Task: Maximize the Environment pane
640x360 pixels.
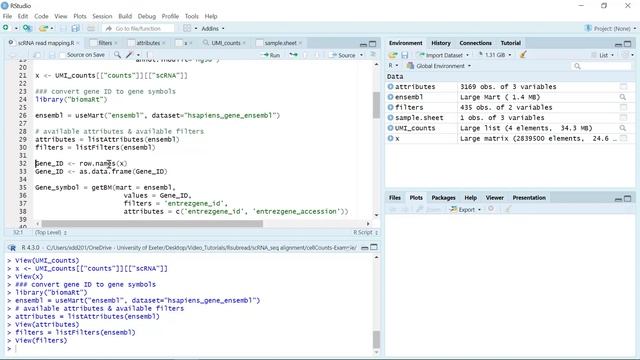Action: tap(628, 44)
